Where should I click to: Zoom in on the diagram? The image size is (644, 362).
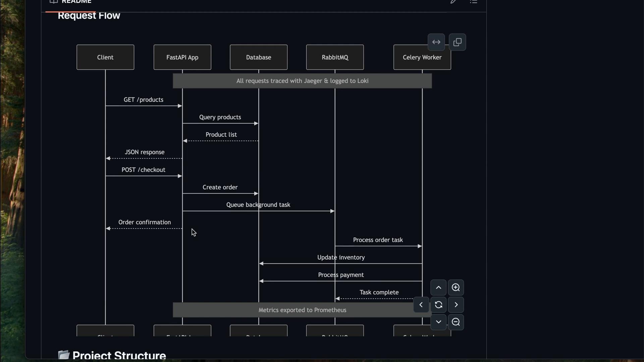(x=455, y=287)
